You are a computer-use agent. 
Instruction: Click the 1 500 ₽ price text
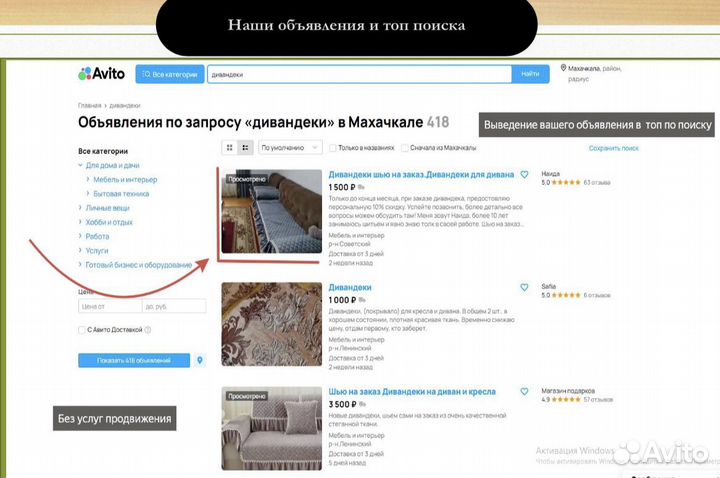coord(342,187)
